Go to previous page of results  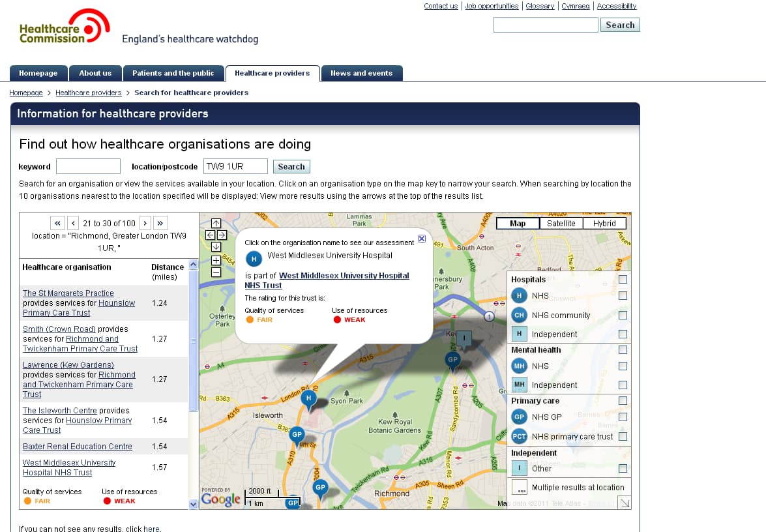click(x=73, y=223)
